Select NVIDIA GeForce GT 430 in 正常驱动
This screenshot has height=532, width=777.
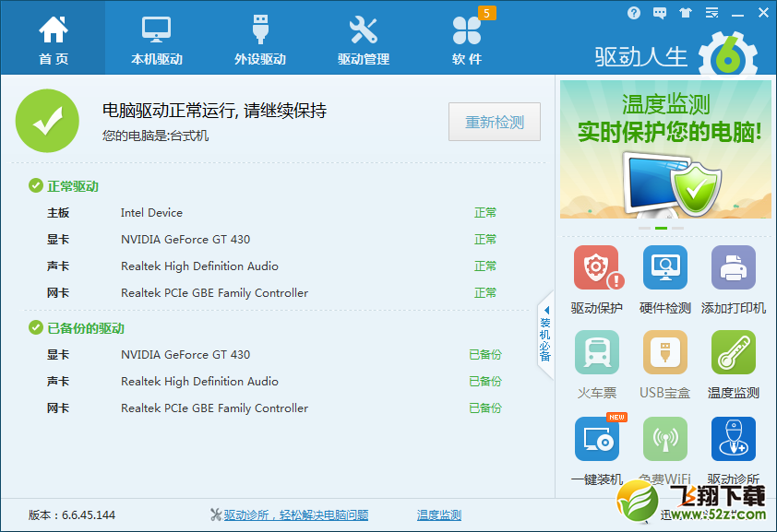[x=271, y=240]
